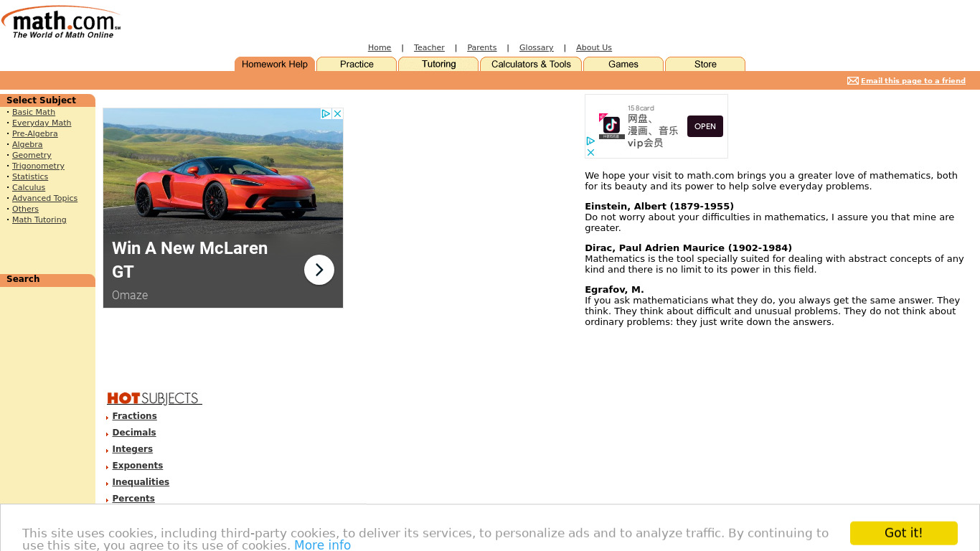Open Inequalities hot subject
This screenshot has height=551, width=980.
tap(141, 482)
